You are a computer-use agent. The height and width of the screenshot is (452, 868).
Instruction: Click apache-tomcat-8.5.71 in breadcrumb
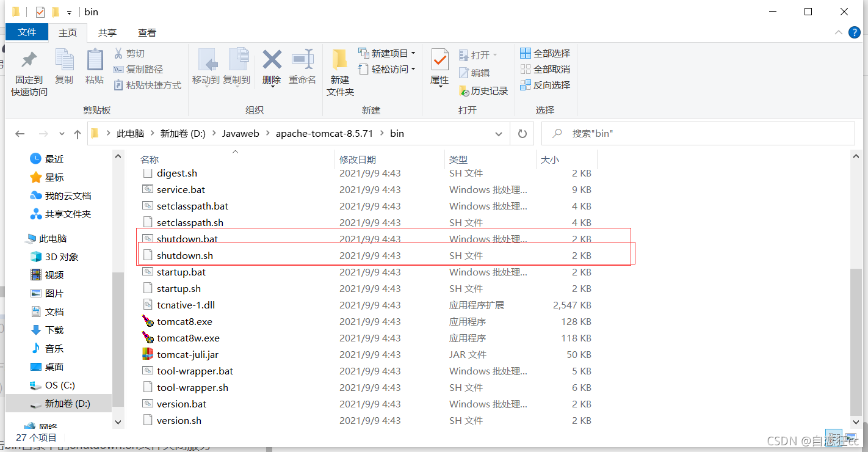pyautogui.click(x=325, y=133)
